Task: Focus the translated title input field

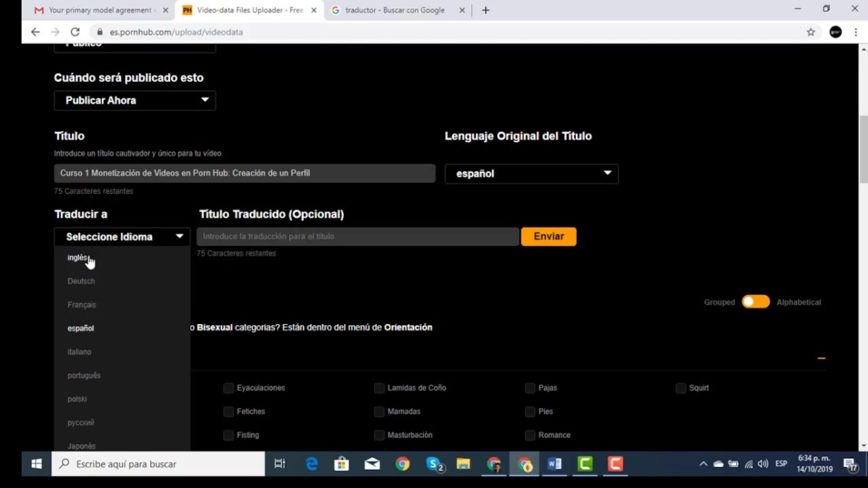Action: 358,237
